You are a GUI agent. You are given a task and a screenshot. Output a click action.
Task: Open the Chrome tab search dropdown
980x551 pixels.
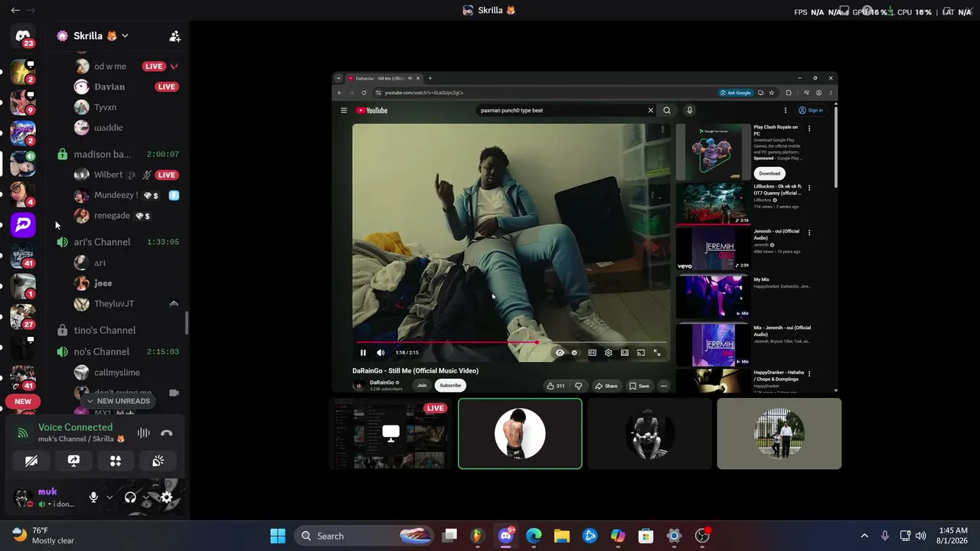click(x=338, y=78)
